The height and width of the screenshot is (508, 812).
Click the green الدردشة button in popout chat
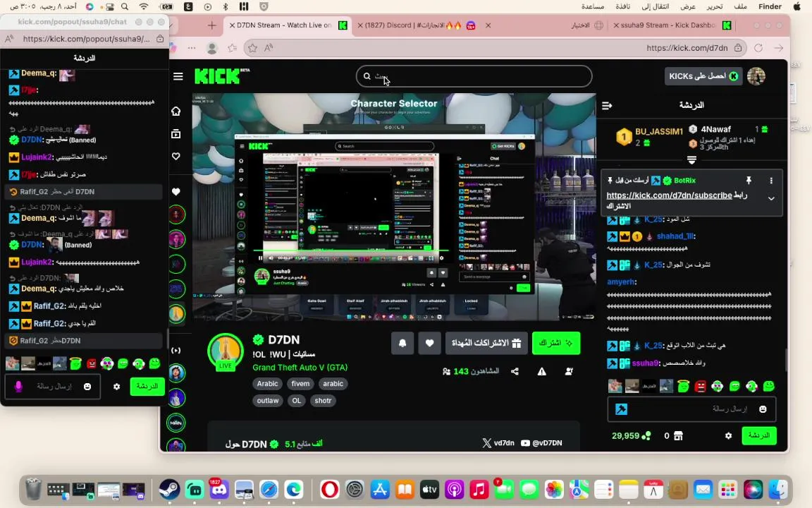coord(147,387)
